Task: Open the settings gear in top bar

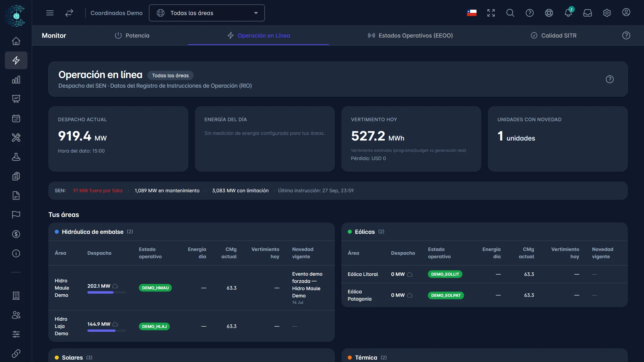Action: point(607,13)
